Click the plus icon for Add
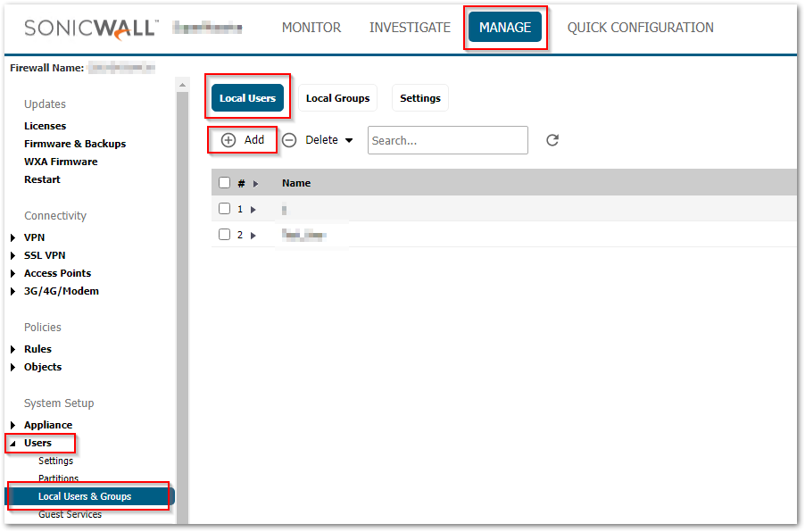The image size is (805, 532). point(228,140)
